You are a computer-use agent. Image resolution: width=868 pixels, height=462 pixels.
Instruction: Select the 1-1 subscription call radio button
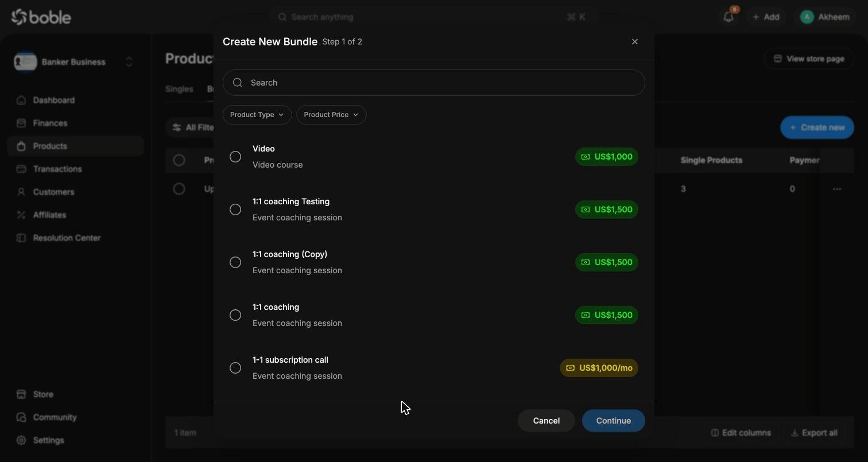[235, 368]
